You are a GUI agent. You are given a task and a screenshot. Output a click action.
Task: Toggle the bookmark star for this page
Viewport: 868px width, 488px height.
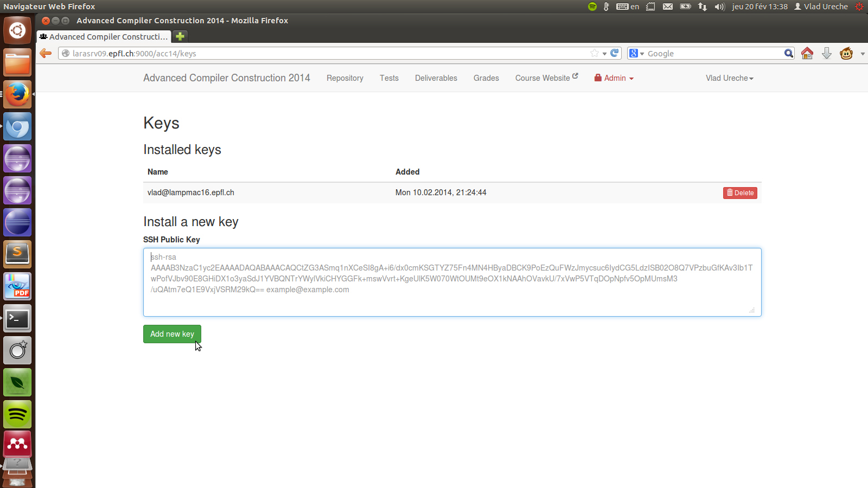594,53
